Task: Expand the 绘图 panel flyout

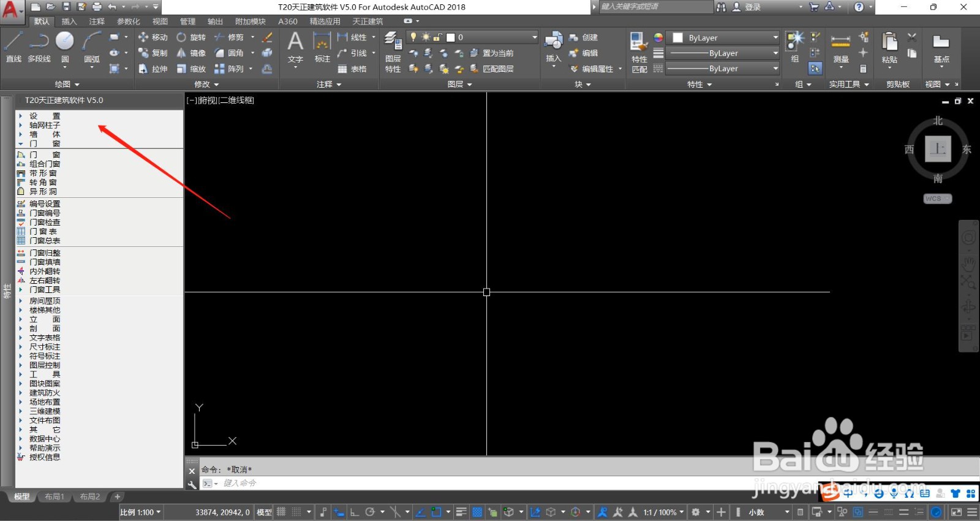Action: [x=67, y=85]
